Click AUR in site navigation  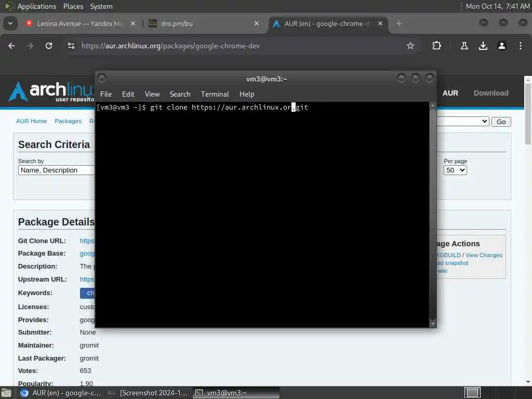coord(450,93)
